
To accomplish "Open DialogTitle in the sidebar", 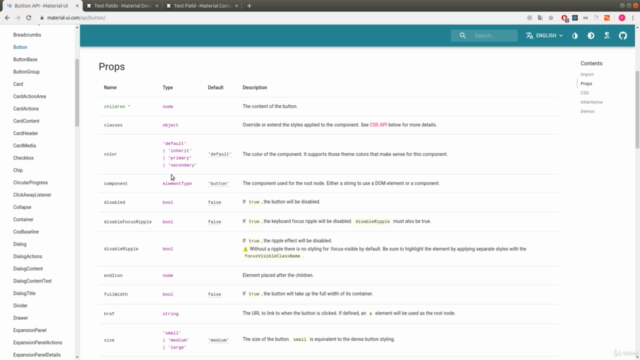I will (x=24, y=293).
